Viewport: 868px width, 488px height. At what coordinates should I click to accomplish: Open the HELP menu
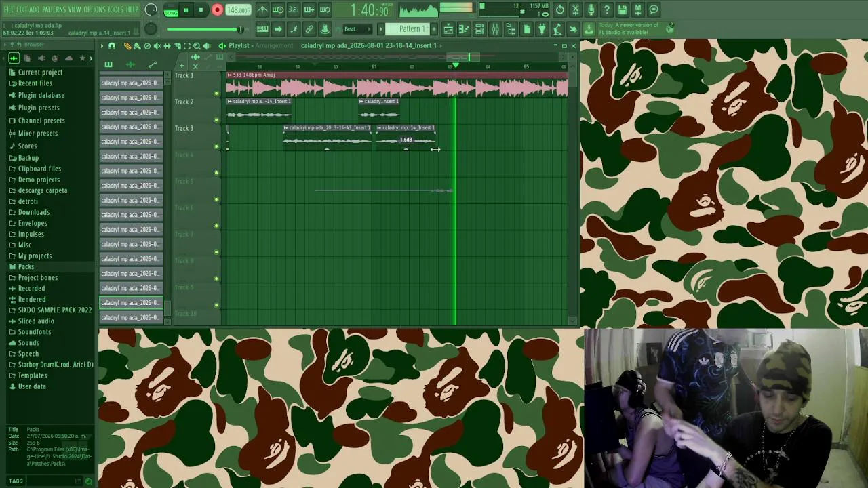click(132, 9)
